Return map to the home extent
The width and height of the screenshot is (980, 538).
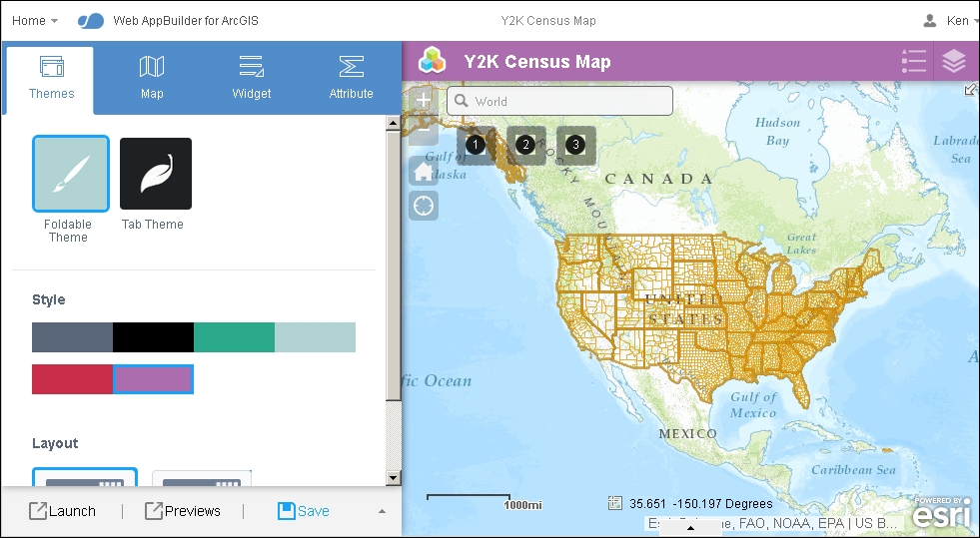[424, 171]
